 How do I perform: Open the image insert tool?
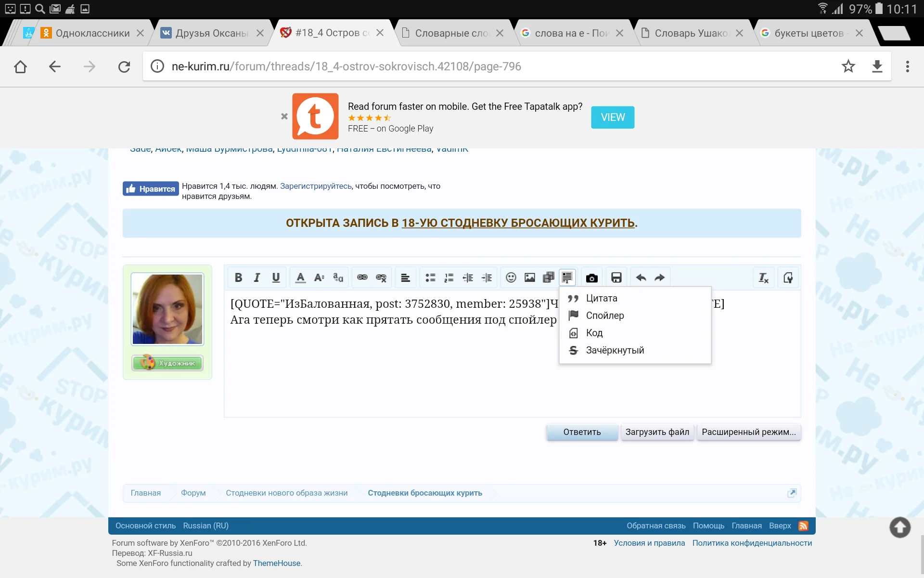click(530, 277)
